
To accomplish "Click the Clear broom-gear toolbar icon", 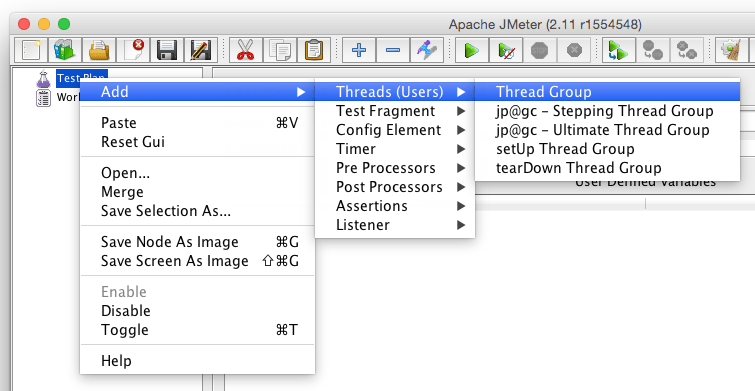I will [x=731, y=50].
